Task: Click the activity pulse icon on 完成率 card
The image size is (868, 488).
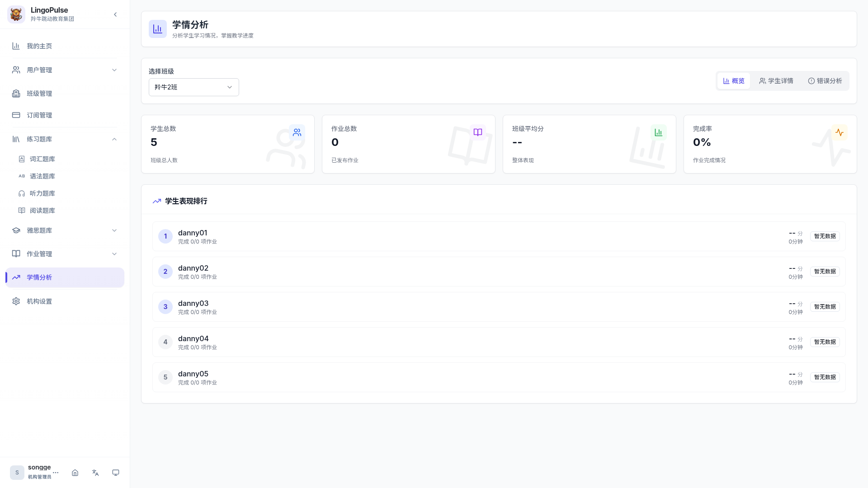Action: pos(840,132)
